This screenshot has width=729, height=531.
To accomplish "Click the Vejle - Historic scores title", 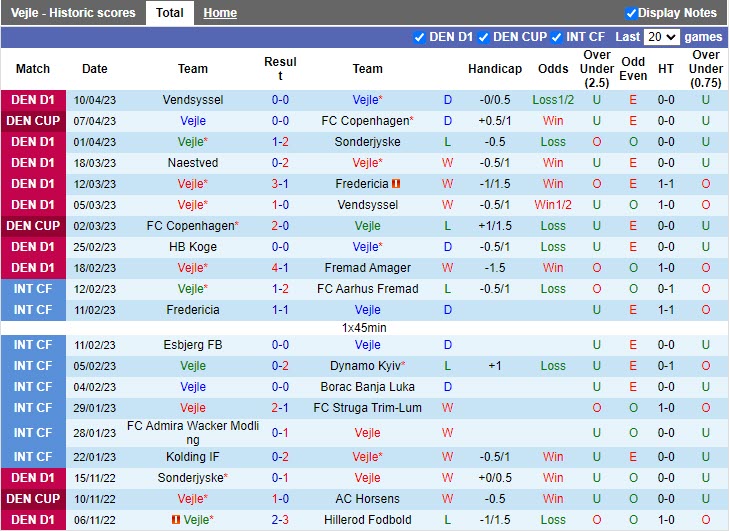I will click(73, 13).
